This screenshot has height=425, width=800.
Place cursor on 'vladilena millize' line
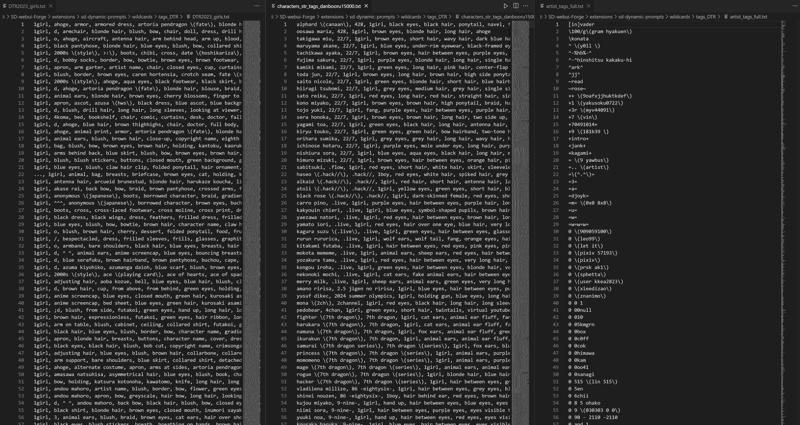click(x=404, y=388)
